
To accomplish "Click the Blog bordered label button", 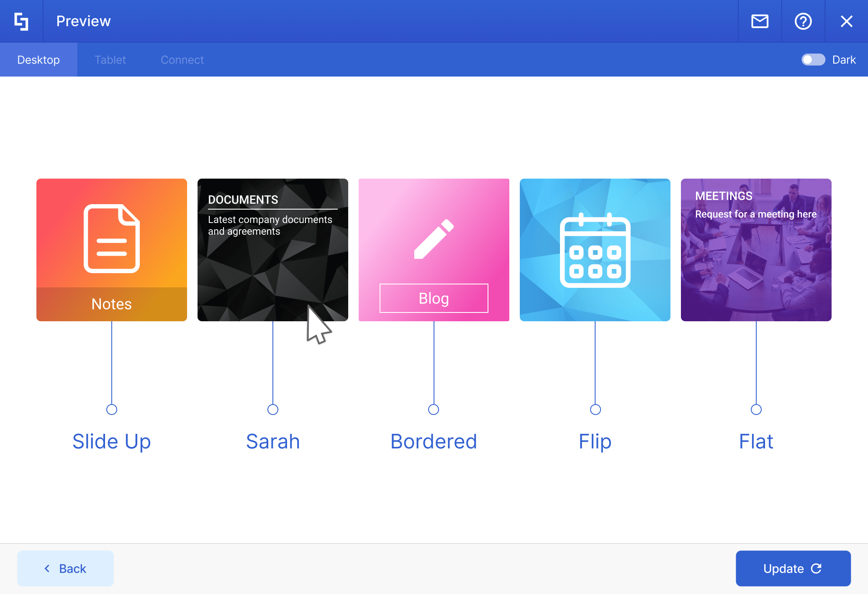I will [x=434, y=298].
